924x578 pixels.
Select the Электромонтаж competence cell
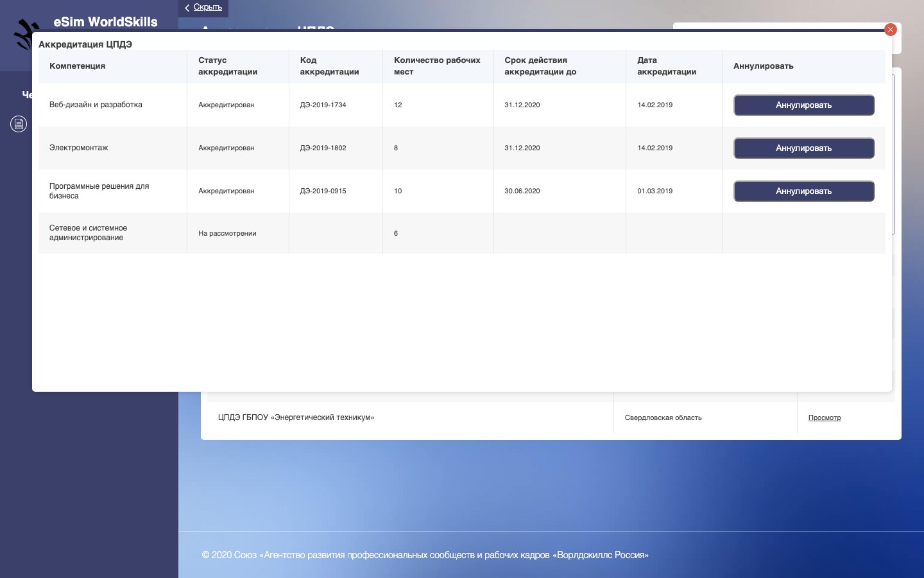[x=113, y=148]
